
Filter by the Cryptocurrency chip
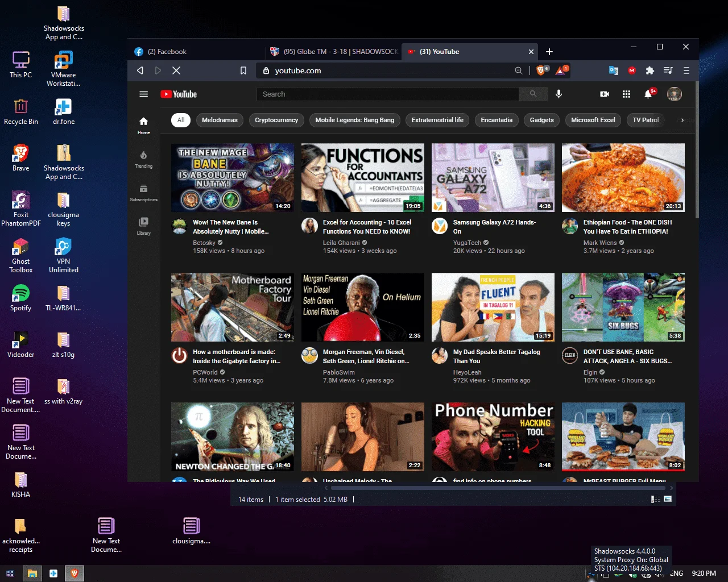click(276, 120)
